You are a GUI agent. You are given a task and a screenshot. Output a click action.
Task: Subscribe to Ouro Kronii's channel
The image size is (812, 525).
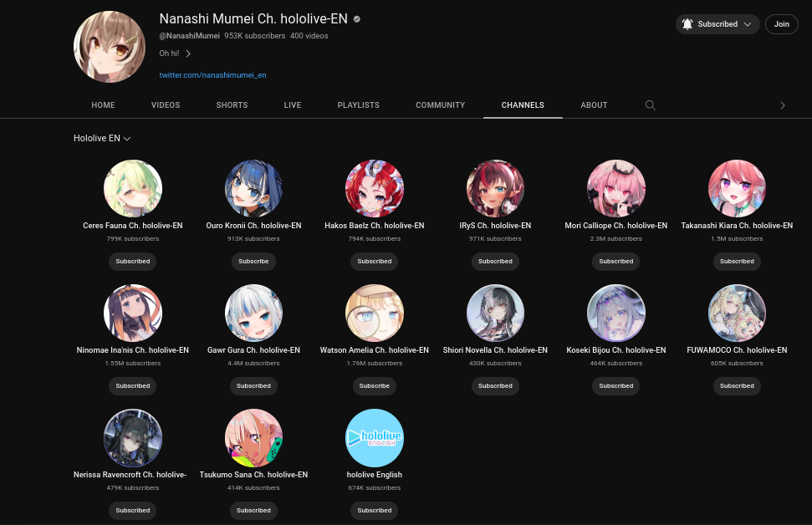click(x=253, y=262)
